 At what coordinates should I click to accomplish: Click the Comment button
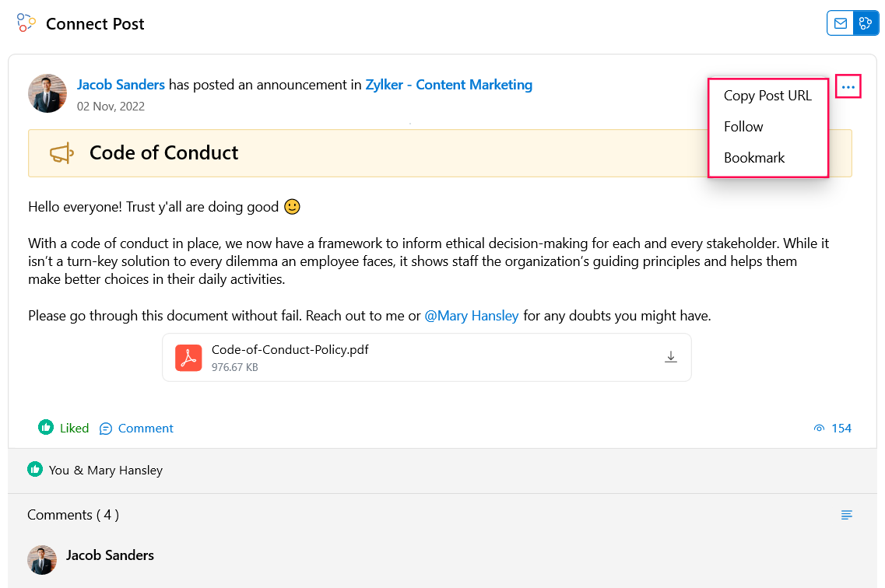coord(136,429)
